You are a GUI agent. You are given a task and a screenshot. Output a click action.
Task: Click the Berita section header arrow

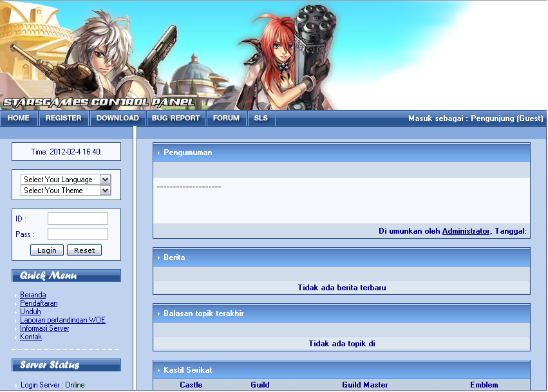tap(158, 257)
